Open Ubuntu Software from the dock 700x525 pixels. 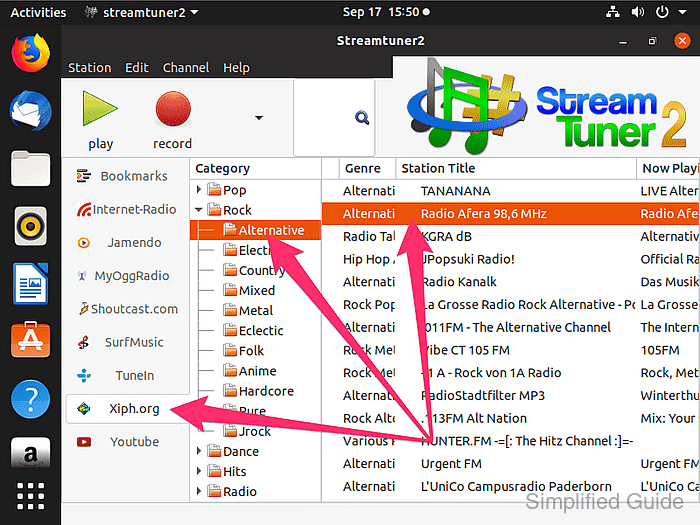[30, 341]
